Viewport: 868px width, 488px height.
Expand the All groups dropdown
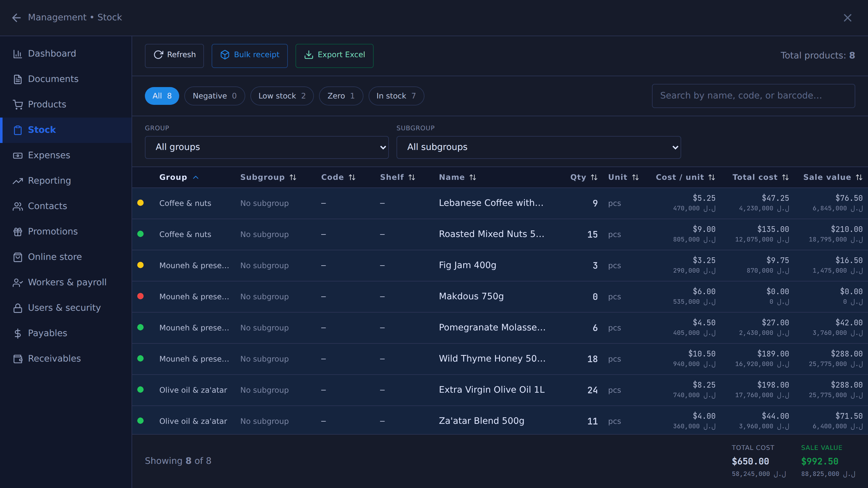(x=267, y=147)
